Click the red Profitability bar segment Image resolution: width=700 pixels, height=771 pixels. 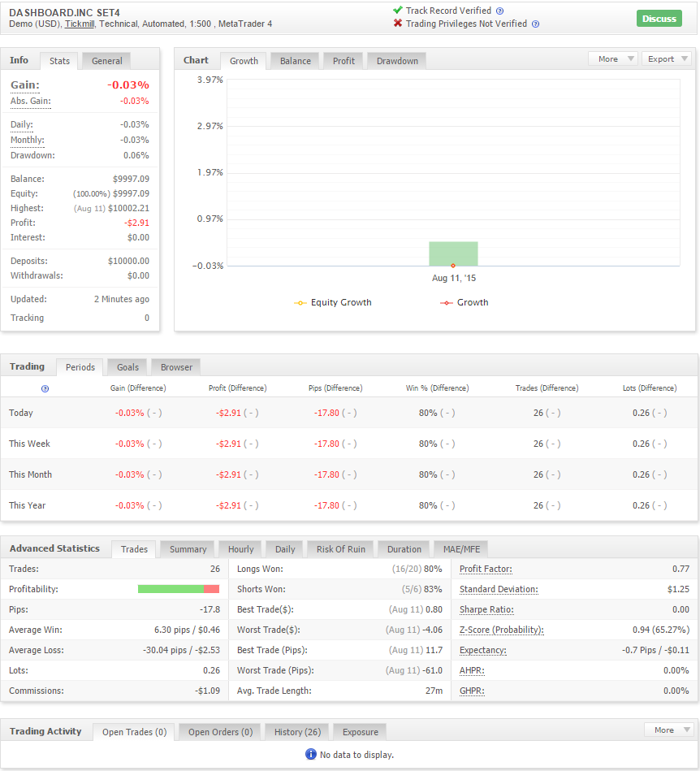(211, 589)
